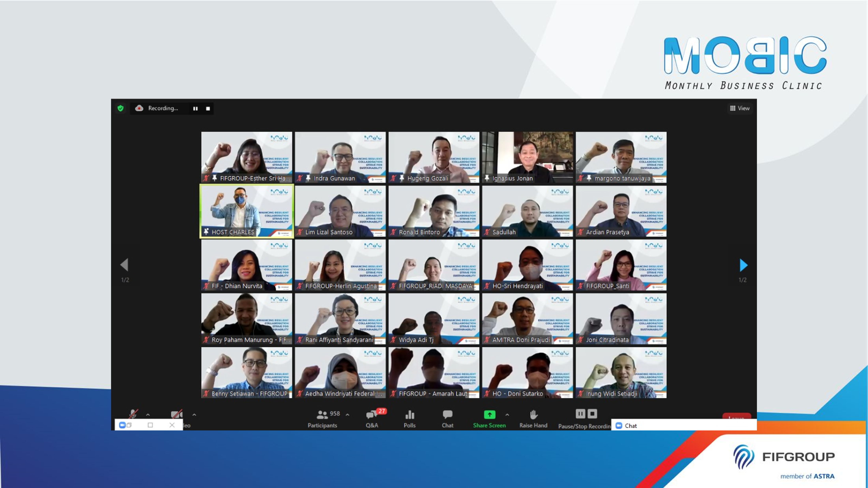Click Ronald Bintoro video tile
868x488 pixels.
click(434, 211)
